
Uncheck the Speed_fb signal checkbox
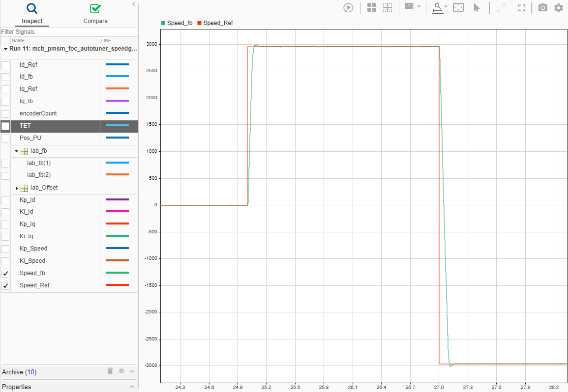click(5, 273)
